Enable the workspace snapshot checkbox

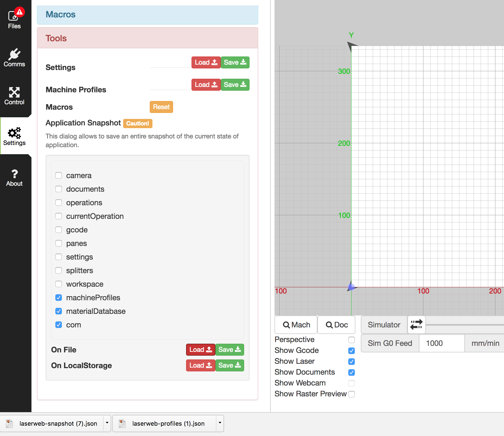[59, 284]
